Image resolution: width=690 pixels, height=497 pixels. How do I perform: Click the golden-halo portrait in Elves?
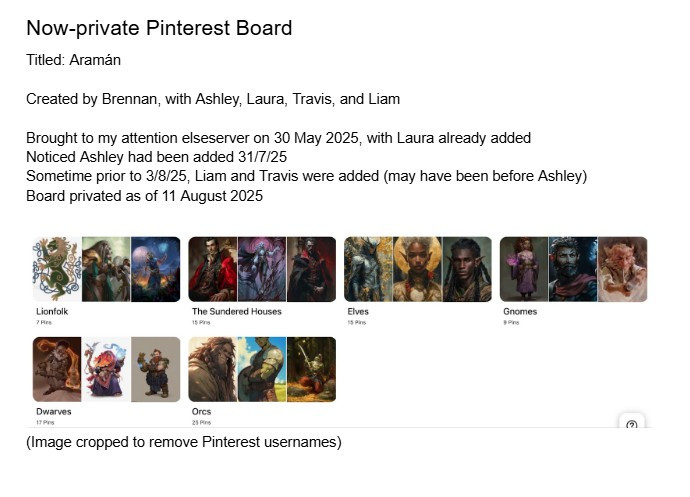(x=417, y=269)
